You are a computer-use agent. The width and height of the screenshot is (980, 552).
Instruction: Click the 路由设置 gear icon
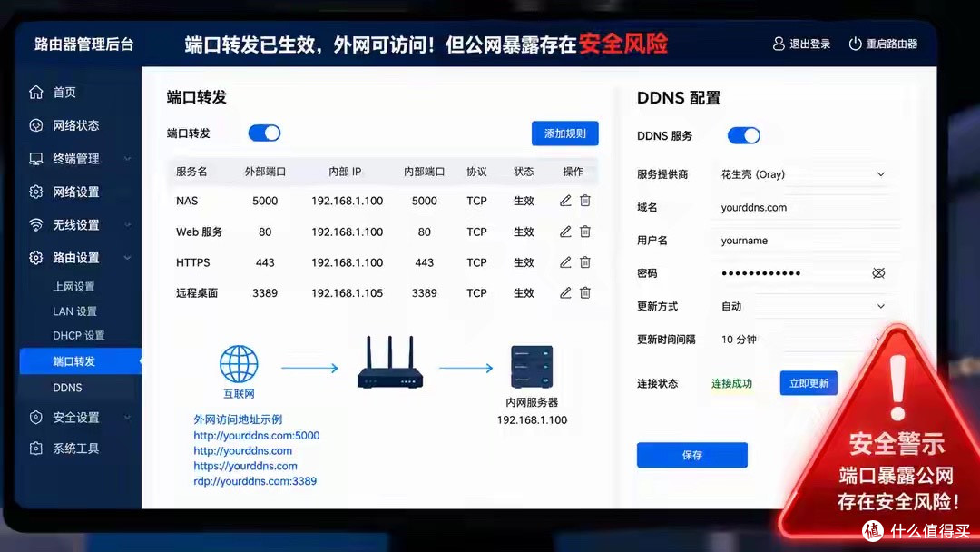[35, 258]
